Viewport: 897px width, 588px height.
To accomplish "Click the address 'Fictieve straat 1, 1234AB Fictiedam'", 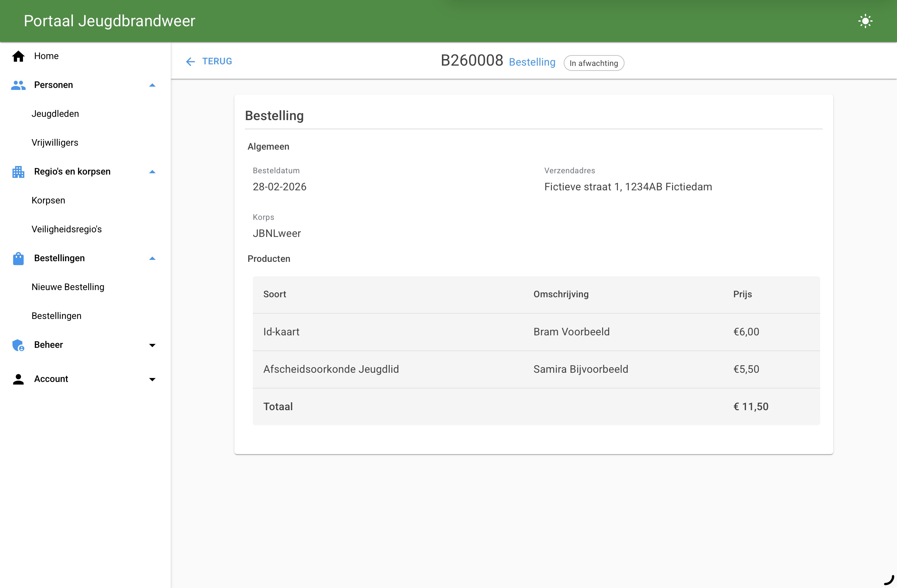I will click(x=628, y=187).
